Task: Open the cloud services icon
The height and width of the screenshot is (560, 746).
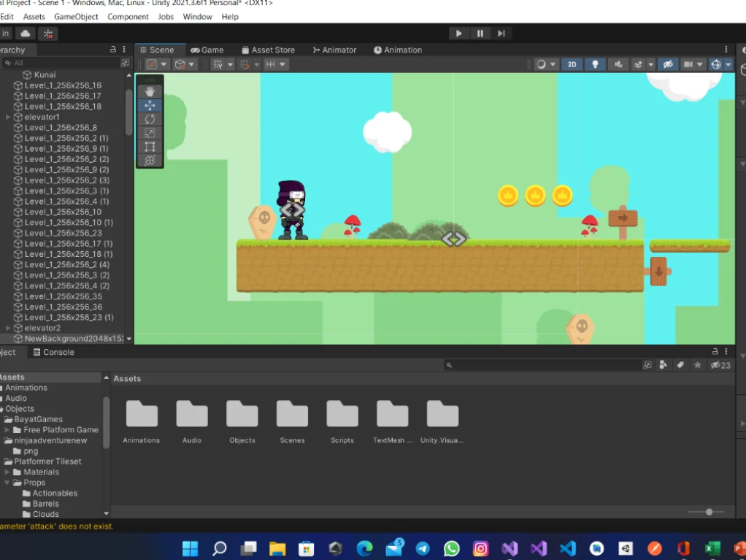Action: tap(26, 34)
